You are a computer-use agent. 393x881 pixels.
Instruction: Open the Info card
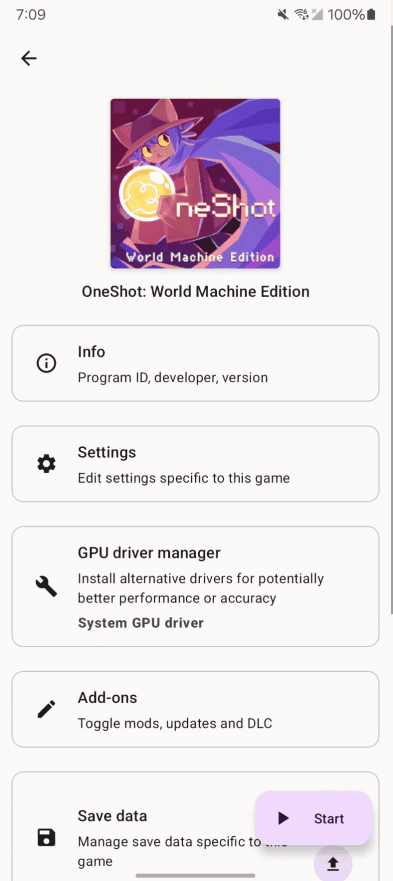[196, 364]
